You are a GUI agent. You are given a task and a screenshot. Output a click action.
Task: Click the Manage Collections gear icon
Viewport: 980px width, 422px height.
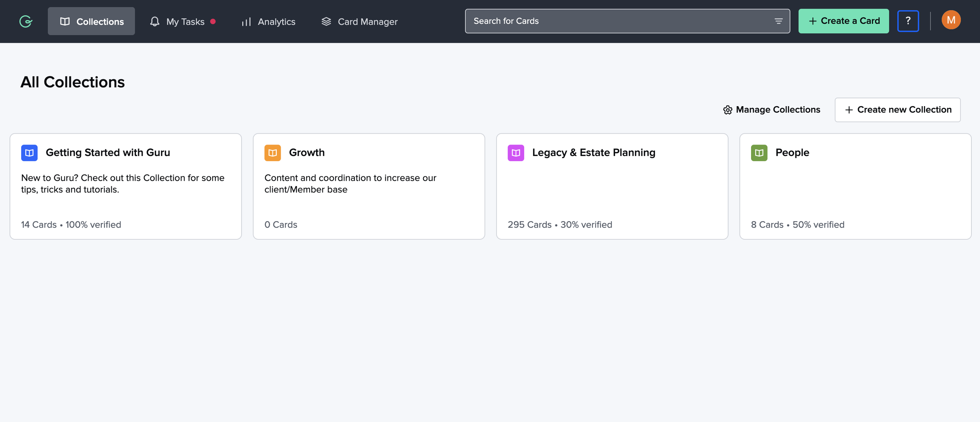(x=728, y=110)
